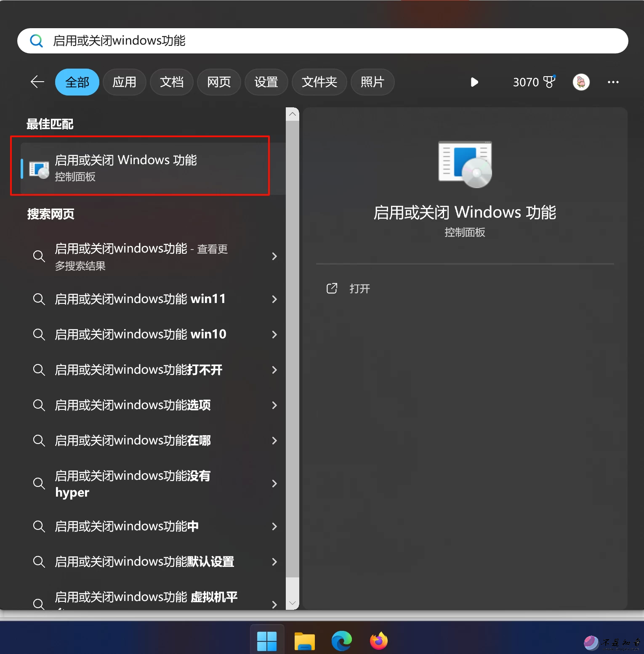Open the Windows Start button in taskbar
Viewport: 644px width, 654px height.
pyautogui.click(x=267, y=641)
